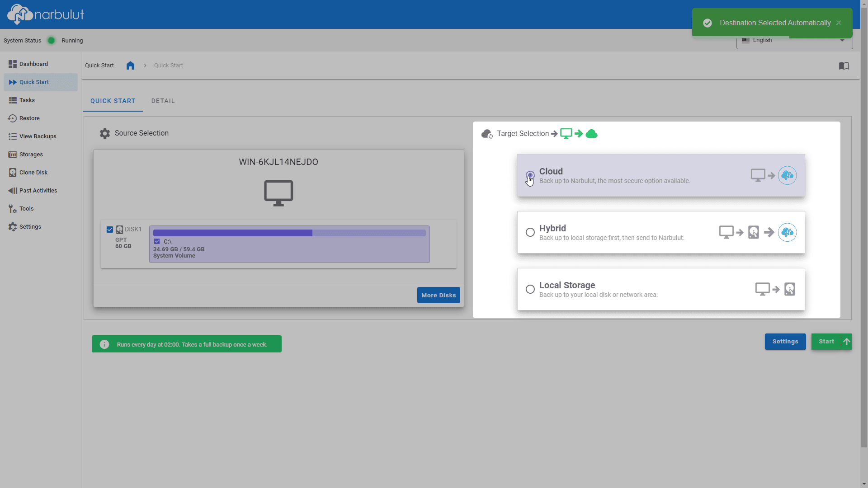Open Settings from sidebar
This screenshot has width=868, height=488.
pos(40,227)
